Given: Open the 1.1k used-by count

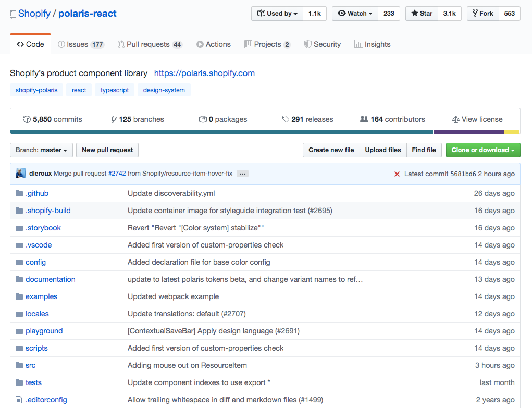Looking at the screenshot, I should click(x=315, y=14).
